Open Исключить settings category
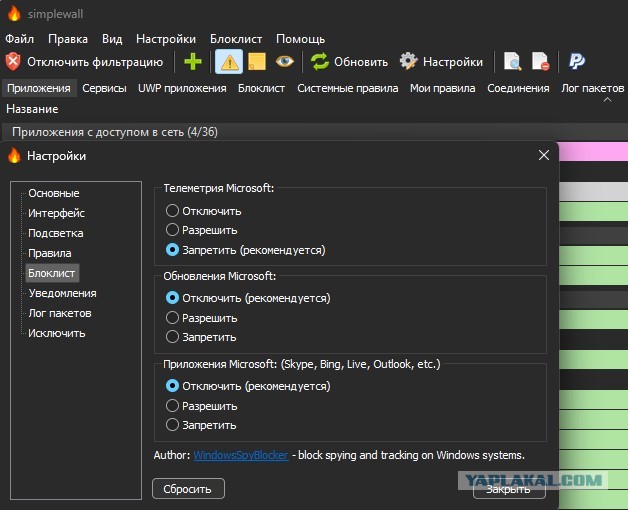Viewport: 628px width, 510px height. [x=56, y=333]
